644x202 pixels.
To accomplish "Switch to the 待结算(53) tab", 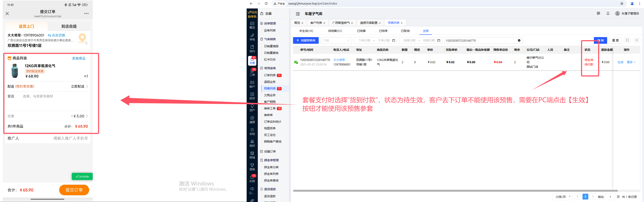I will click(335, 31).
